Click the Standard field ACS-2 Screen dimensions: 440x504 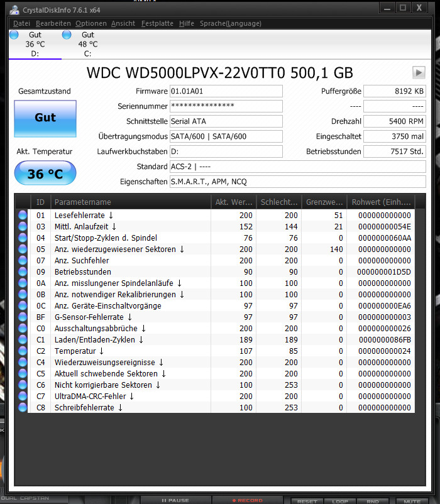[297, 167]
